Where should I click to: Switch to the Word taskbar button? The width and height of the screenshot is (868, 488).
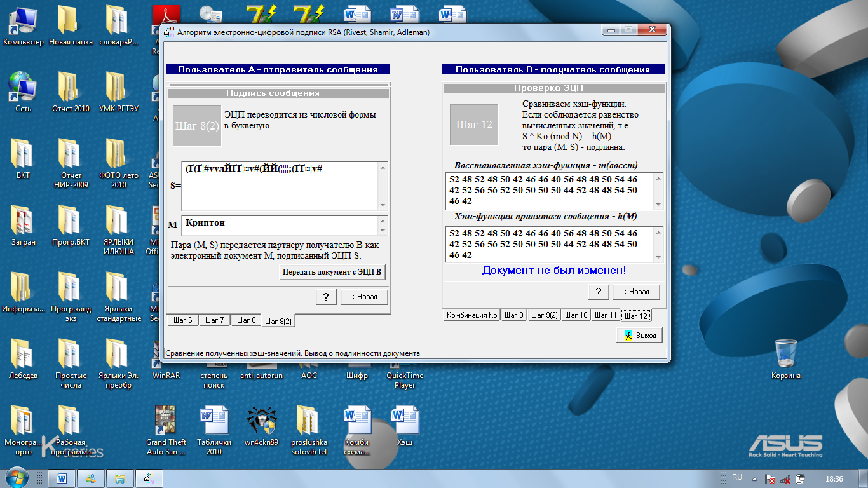tap(62, 478)
